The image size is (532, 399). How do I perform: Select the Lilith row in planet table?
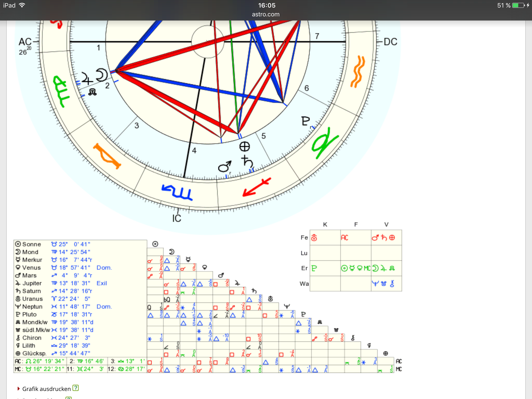coord(80,345)
